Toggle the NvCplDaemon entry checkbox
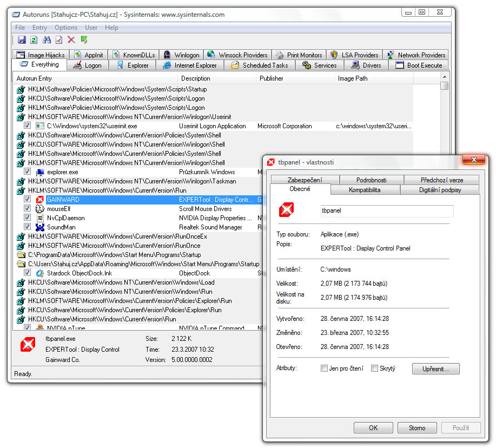 click(27, 218)
